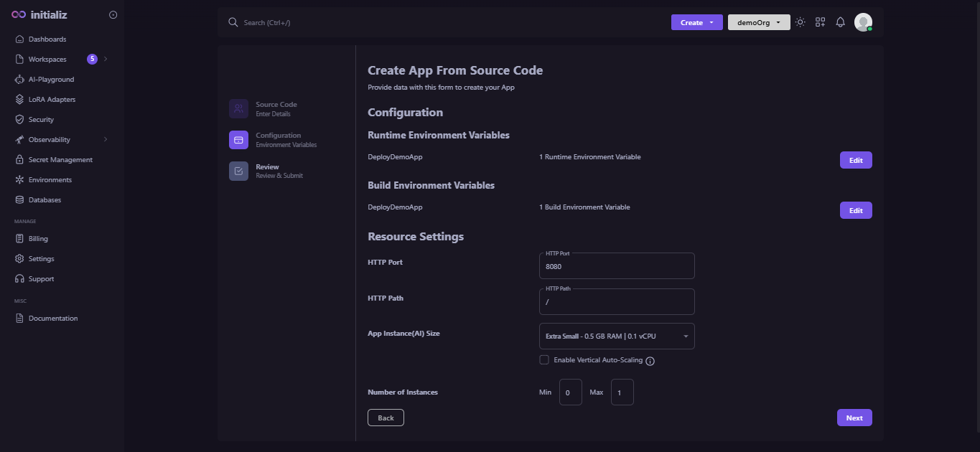Image resolution: width=980 pixels, height=452 pixels.
Task: Click the Security shield icon
Action: click(x=20, y=120)
